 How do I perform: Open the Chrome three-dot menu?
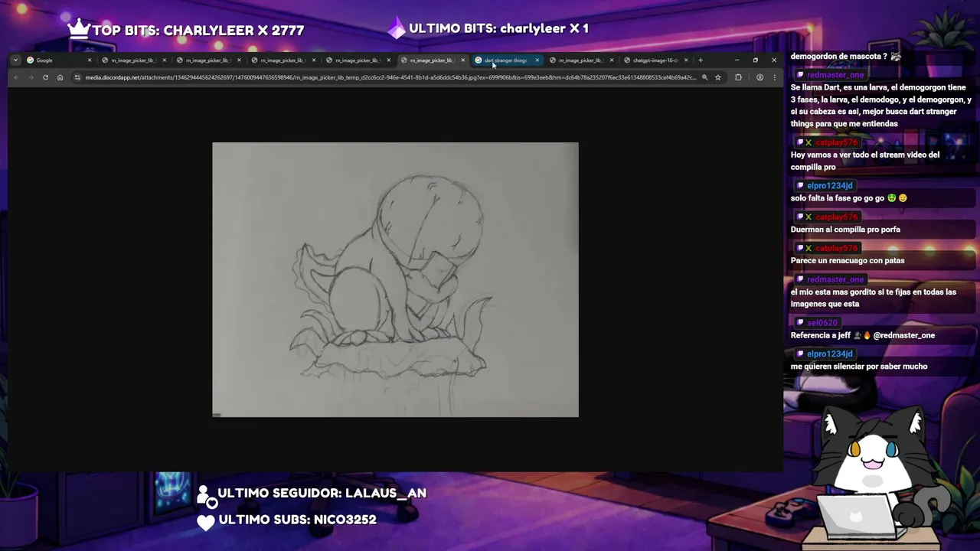coord(774,77)
